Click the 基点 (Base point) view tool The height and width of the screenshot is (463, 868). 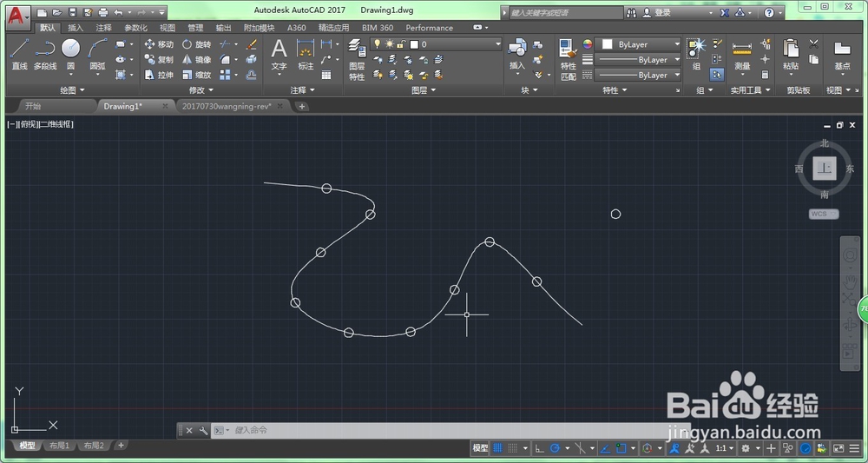[842, 54]
